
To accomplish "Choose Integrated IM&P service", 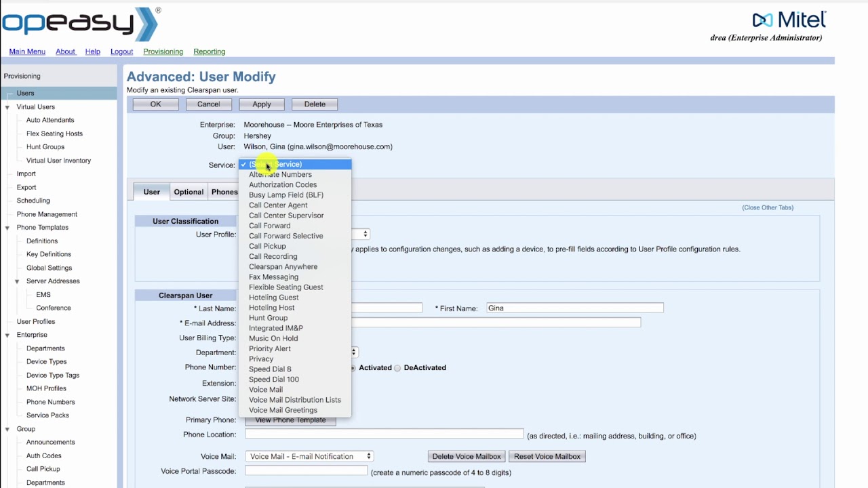I will click(295, 328).
